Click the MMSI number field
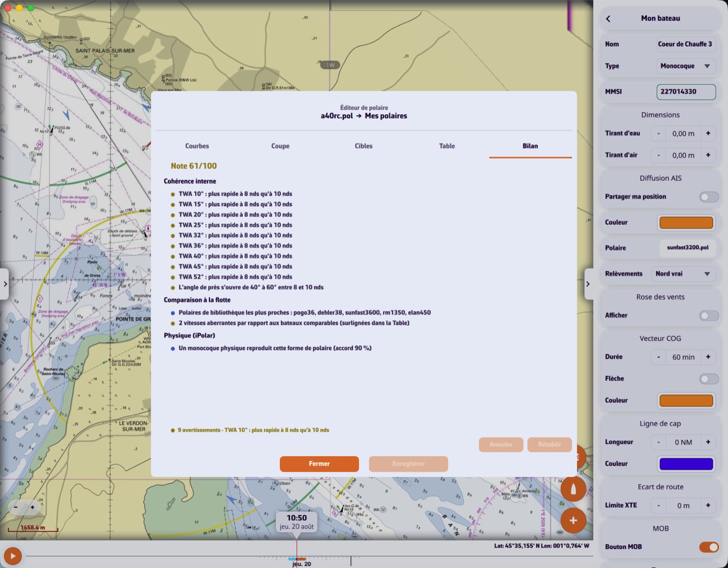728x568 pixels. [x=686, y=92]
